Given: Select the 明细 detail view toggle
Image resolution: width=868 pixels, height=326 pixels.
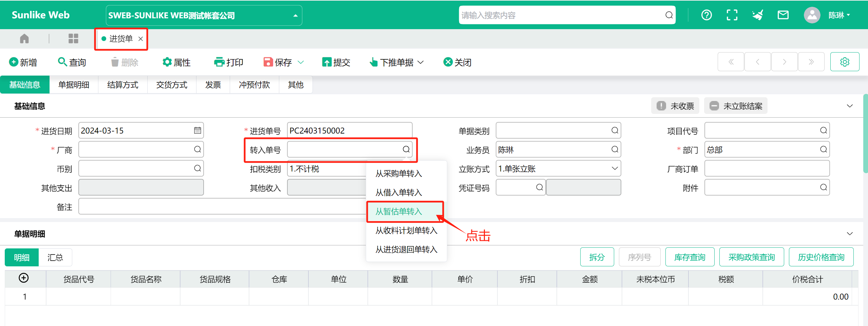Looking at the screenshot, I should [x=22, y=258].
